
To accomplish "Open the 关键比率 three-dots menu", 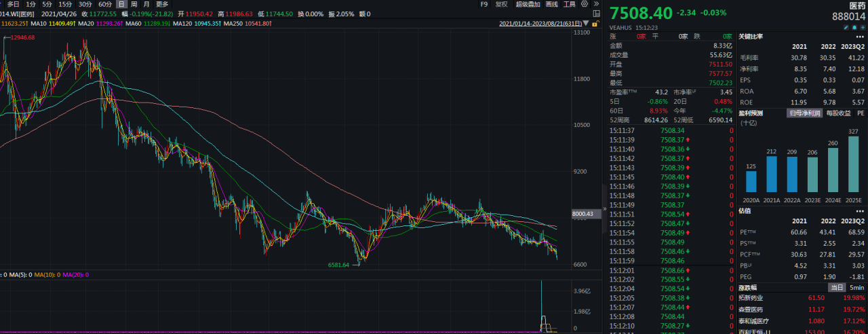I will point(860,37).
